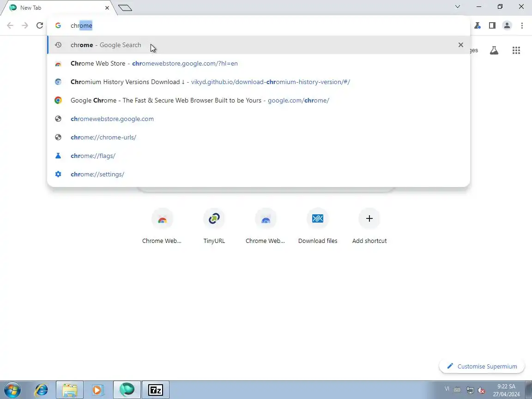This screenshot has height=399, width=532.
Task: Click the network tray icon
Action: [470, 390]
